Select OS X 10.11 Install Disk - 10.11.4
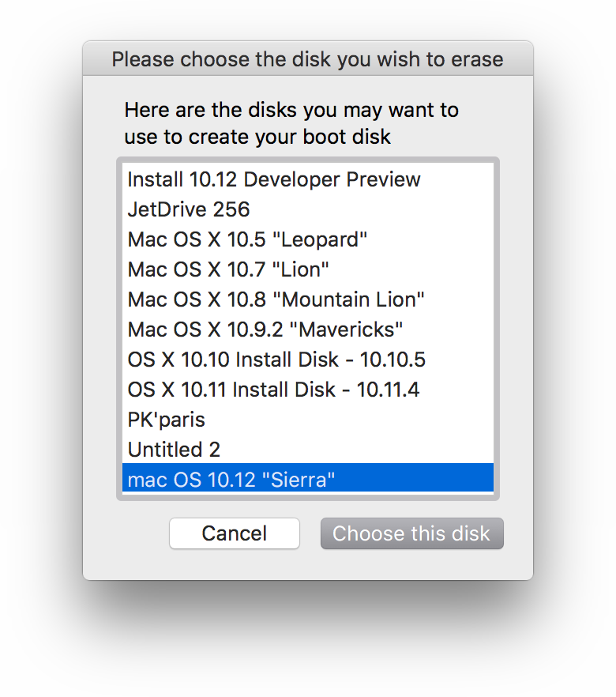616x697 pixels. click(308, 390)
